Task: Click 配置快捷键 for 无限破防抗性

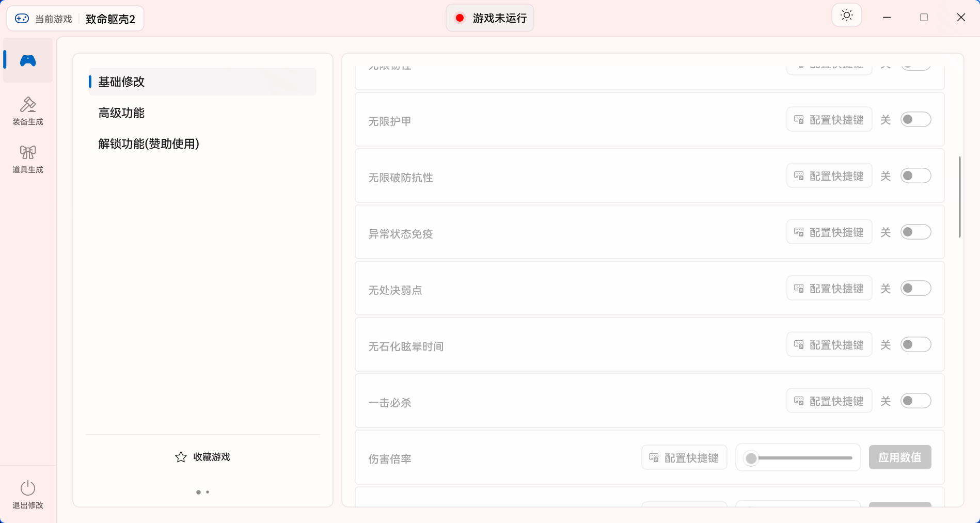Action: click(829, 176)
